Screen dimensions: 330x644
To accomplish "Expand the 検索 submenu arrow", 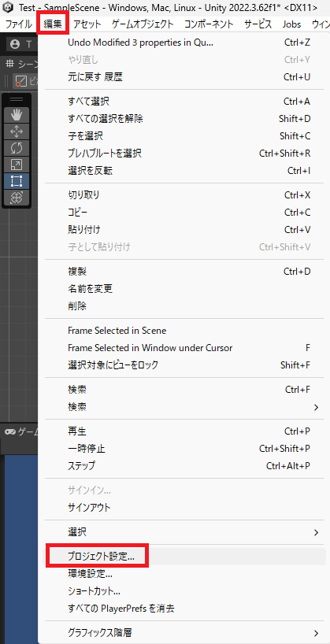I will [x=316, y=407].
